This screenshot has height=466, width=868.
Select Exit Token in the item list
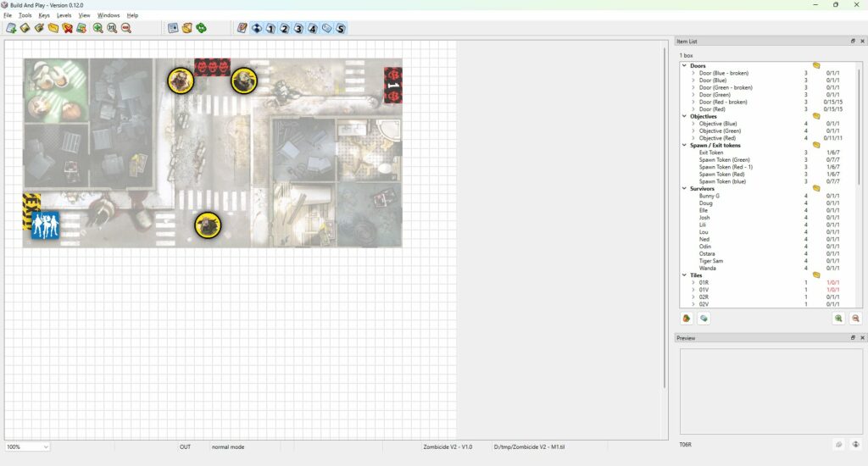tap(711, 153)
